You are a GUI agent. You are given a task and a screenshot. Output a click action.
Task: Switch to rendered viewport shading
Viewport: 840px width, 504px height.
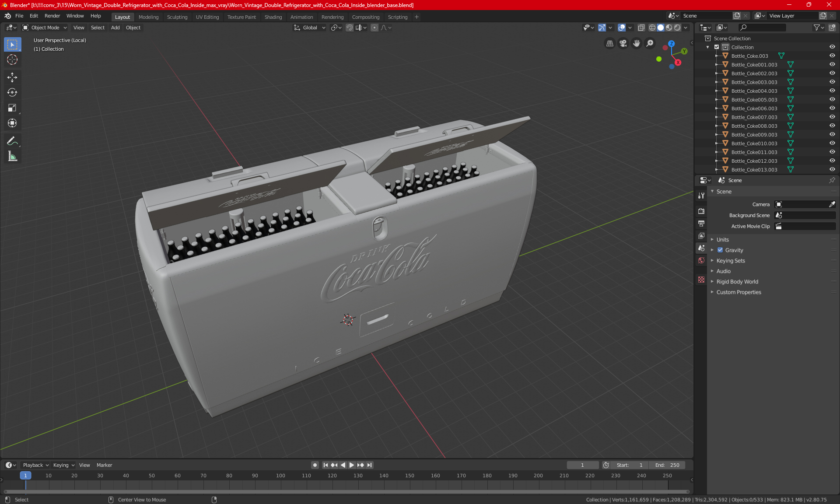[x=677, y=28]
